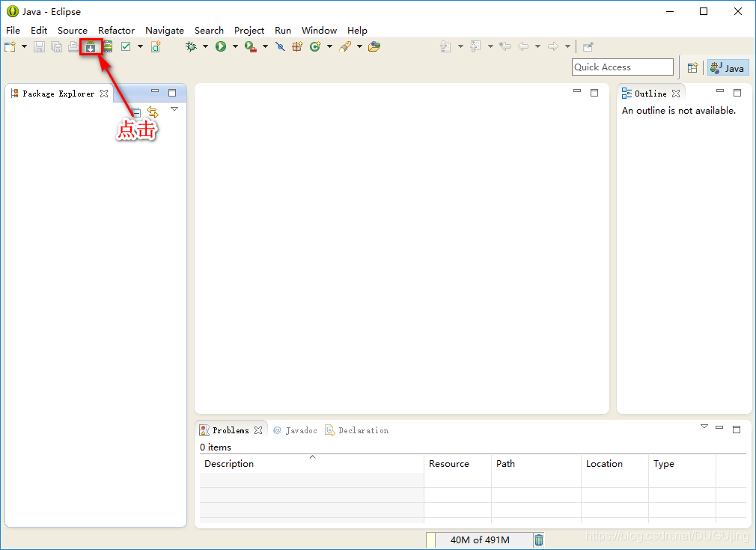Open the Debug configurations dropdown arrow

[x=205, y=46]
